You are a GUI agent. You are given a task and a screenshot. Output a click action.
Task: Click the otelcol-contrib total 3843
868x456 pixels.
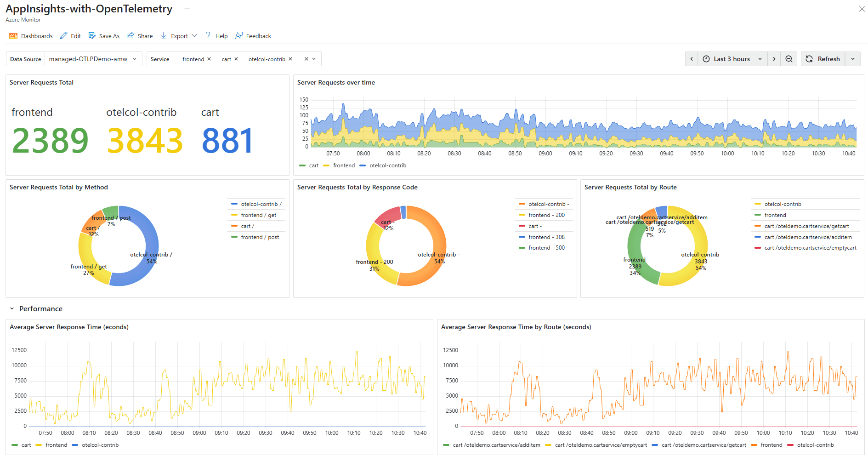pos(145,141)
